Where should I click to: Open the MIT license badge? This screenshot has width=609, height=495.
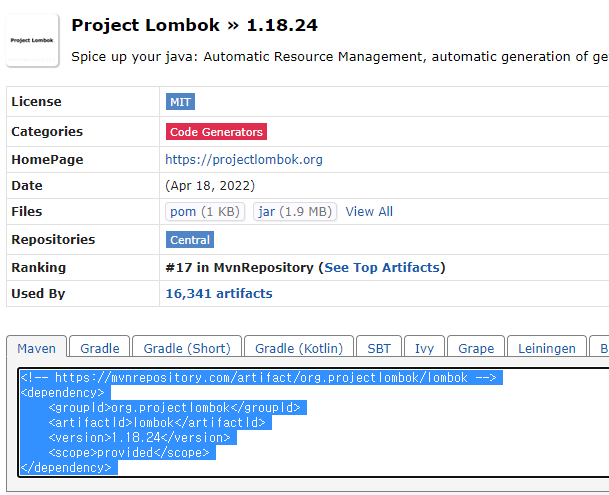[x=180, y=102]
